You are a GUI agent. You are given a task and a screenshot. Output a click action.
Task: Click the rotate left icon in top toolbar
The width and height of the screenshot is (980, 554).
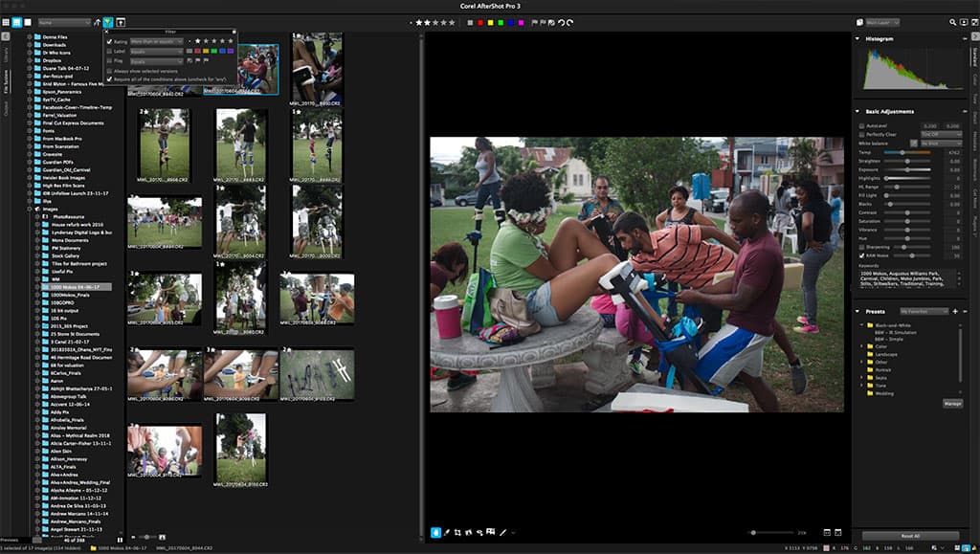pos(561,21)
